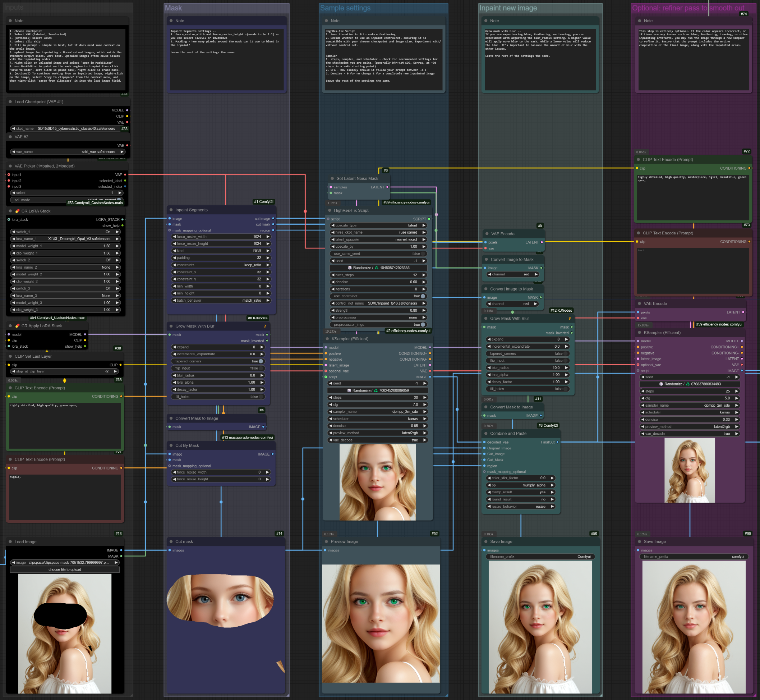Click the filename_prefix field showing Comfyui in Inpaint group
The width and height of the screenshot is (760, 700).
click(540, 557)
